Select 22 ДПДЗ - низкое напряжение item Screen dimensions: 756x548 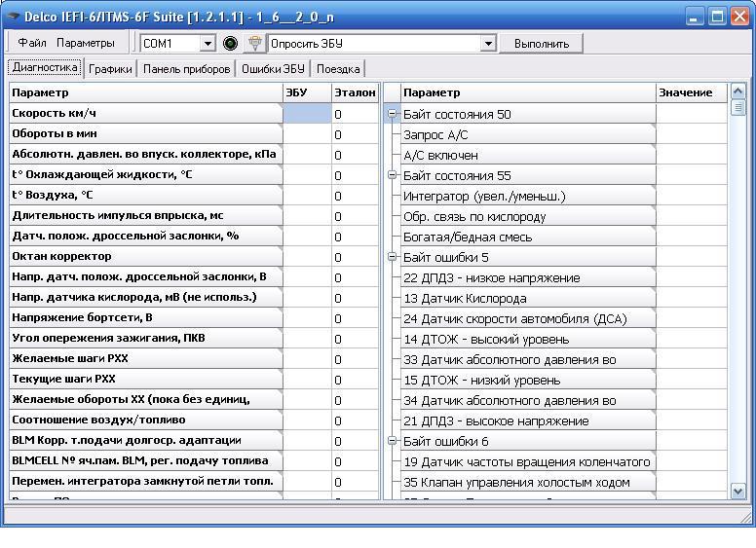(528, 277)
